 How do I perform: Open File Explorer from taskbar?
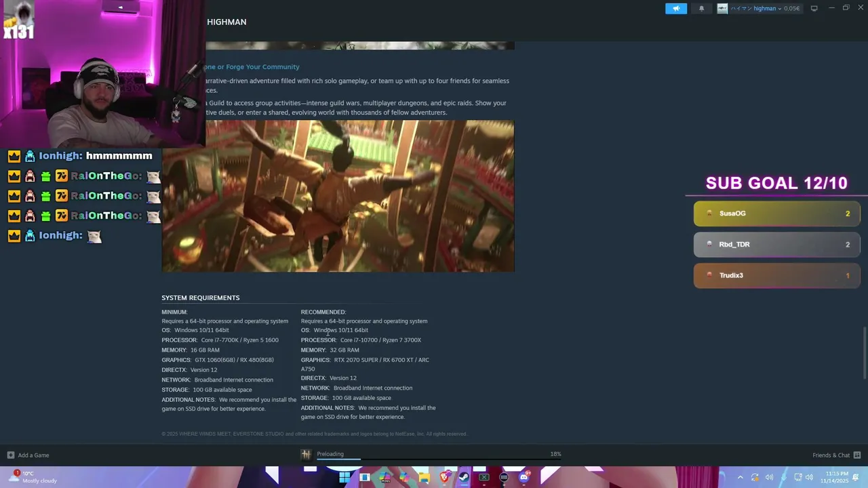424,477
